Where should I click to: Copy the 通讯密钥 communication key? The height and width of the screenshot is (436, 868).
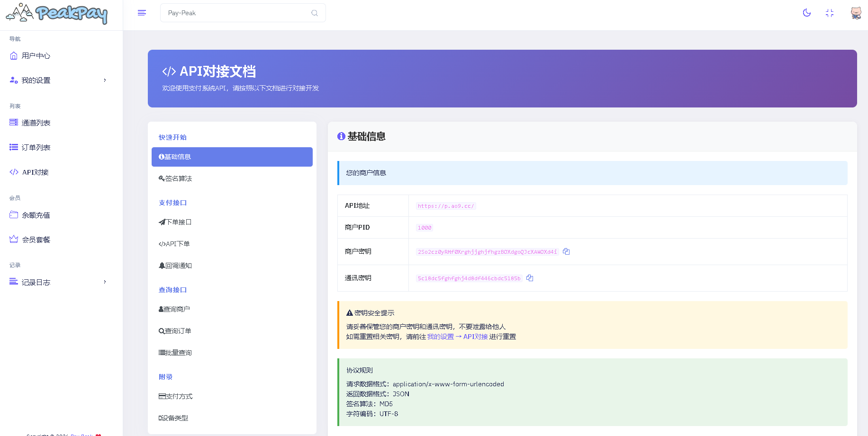529,278
